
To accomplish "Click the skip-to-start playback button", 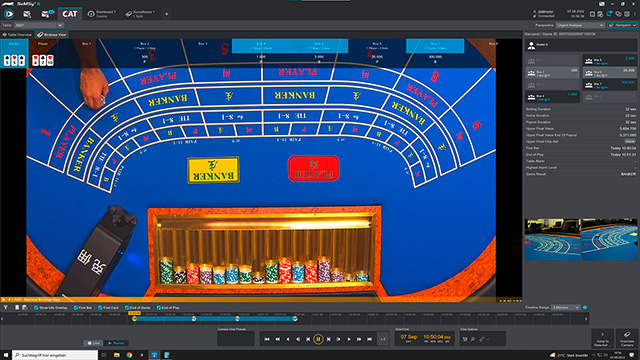I will [x=267, y=339].
